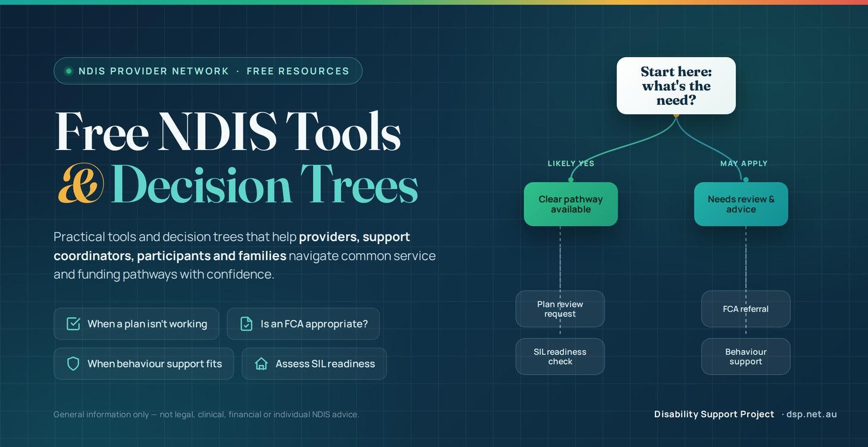Select the 'Needs review & advice' node
868x447 pixels.
coord(741,204)
